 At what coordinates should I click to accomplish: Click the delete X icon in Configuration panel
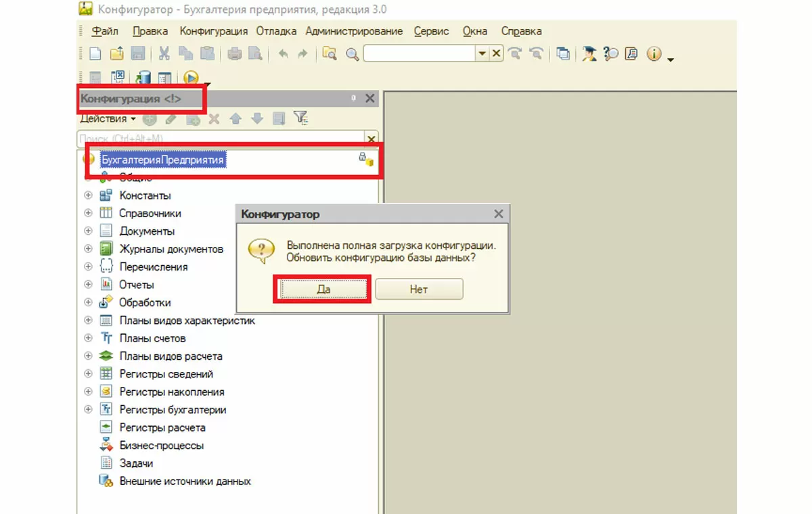[214, 118]
